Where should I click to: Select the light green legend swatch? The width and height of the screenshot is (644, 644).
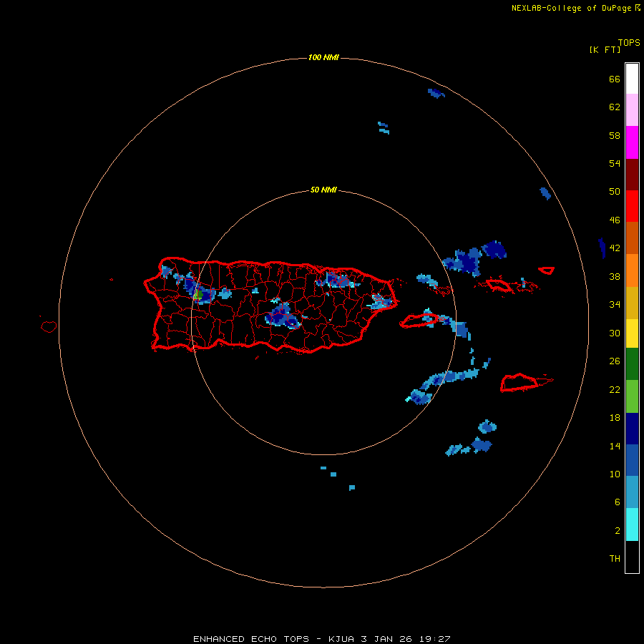click(x=632, y=396)
